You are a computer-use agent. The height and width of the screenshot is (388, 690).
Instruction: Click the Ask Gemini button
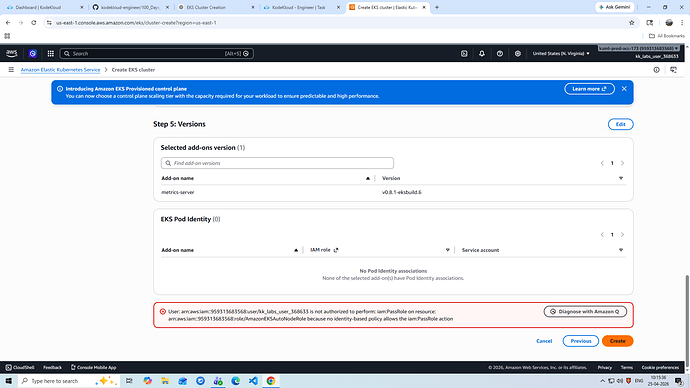point(615,7)
